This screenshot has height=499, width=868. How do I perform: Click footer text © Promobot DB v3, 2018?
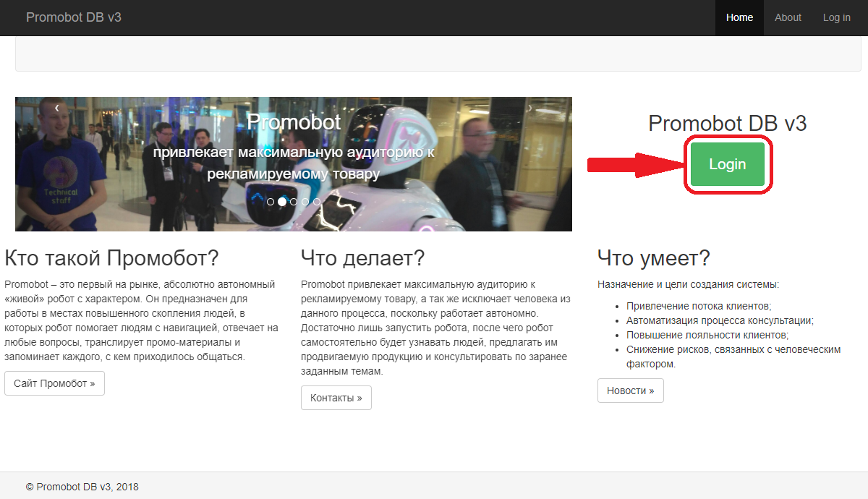pos(82,487)
